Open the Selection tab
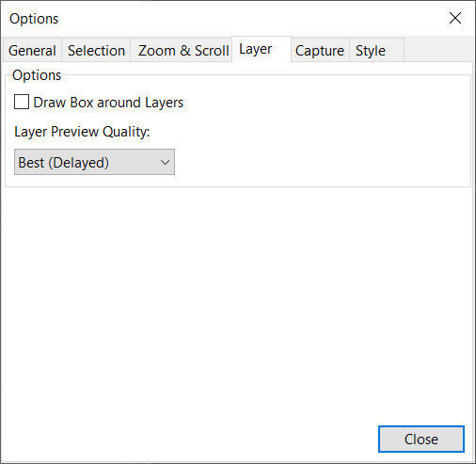 pyautogui.click(x=96, y=50)
